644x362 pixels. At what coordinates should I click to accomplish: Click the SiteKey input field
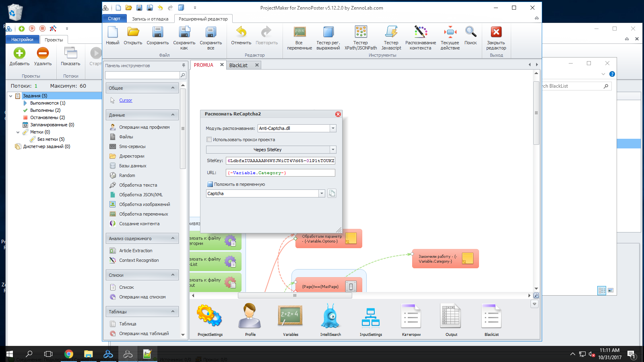281,160
